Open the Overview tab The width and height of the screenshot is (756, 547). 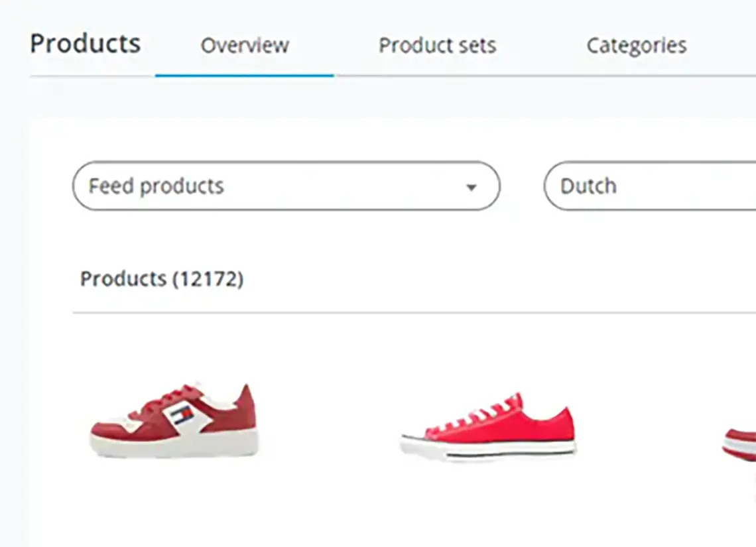pos(245,46)
